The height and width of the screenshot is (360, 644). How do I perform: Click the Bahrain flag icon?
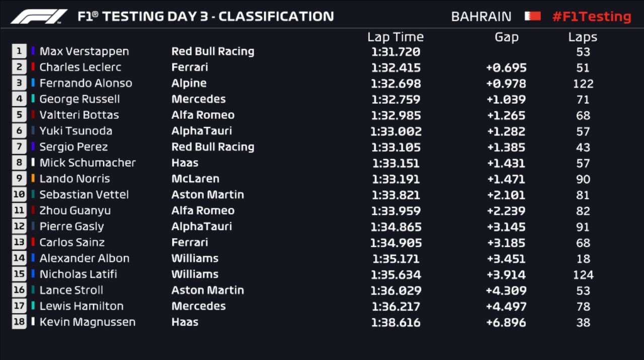click(x=532, y=16)
